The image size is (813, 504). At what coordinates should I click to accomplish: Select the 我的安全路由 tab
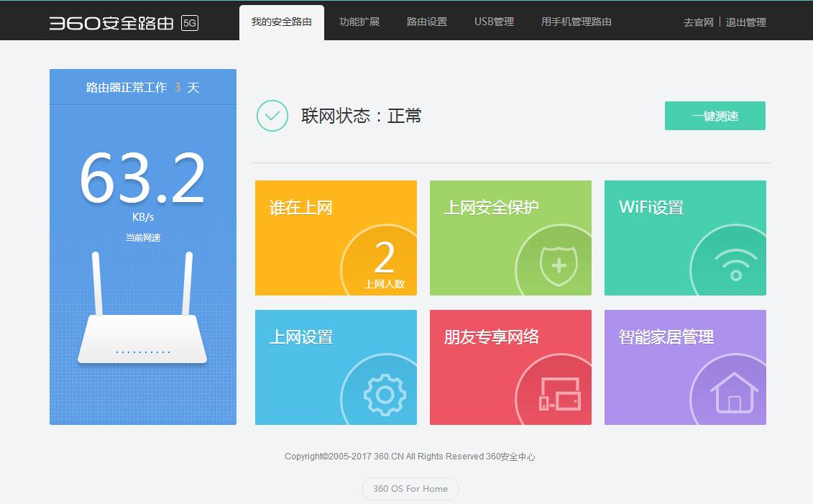click(x=282, y=22)
